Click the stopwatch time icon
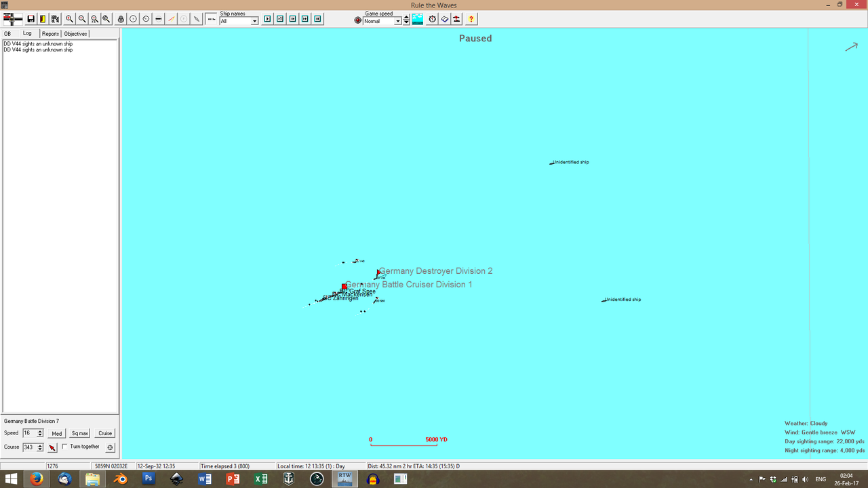Viewport: 868px width, 488px height. [x=432, y=19]
